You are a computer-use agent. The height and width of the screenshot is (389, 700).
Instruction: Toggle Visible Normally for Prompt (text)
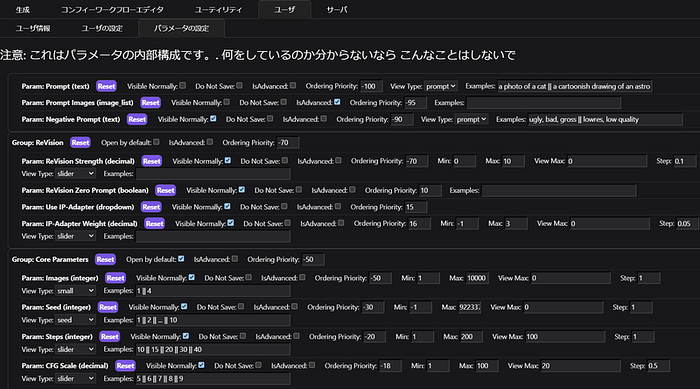coord(183,86)
